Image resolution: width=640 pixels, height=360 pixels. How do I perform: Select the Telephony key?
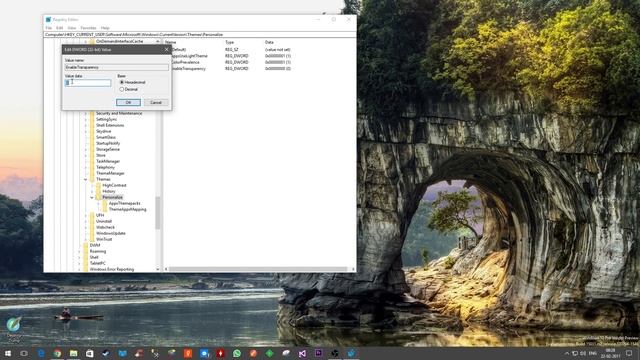coord(105,167)
